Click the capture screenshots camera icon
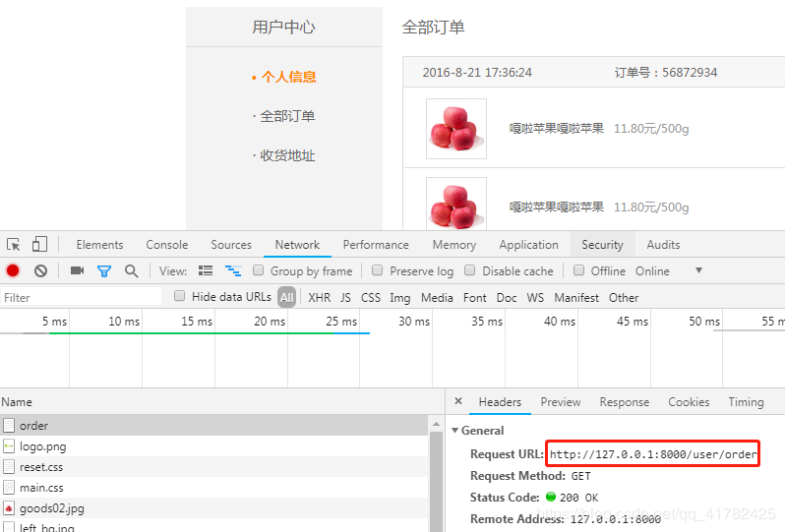The width and height of the screenshot is (785, 532). [77, 270]
